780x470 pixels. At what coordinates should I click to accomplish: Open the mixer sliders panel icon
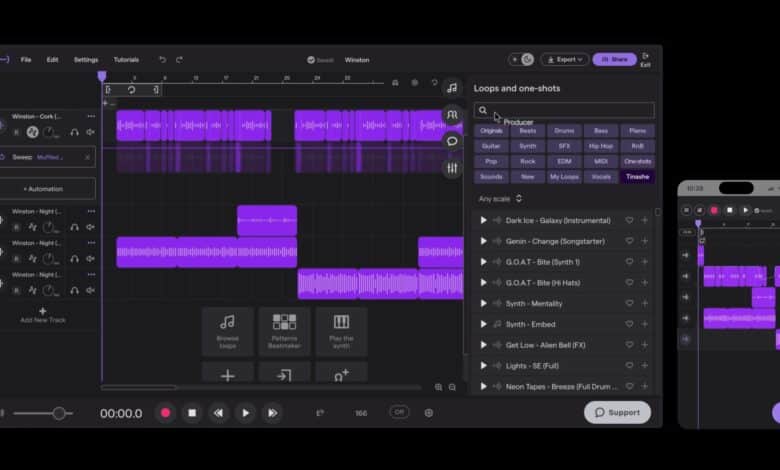(x=452, y=168)
